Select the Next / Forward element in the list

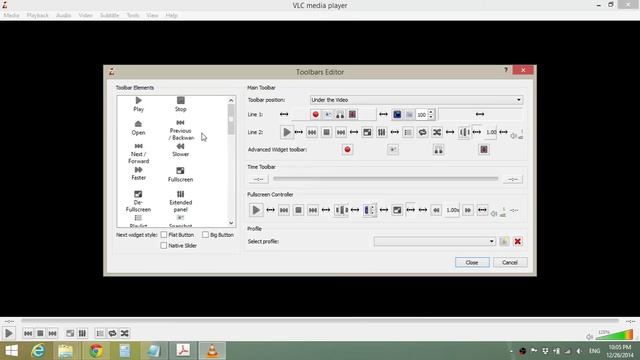click(138, 153)
